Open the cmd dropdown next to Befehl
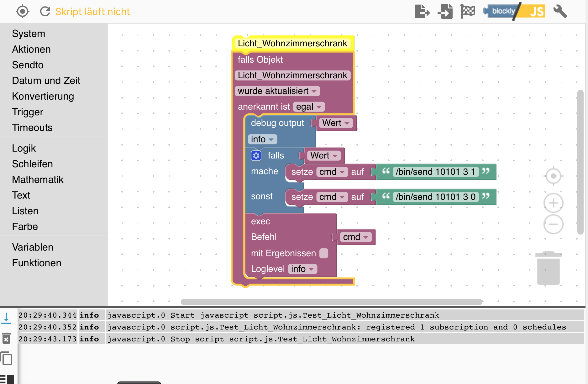Image resolution: width=588 pixels, height=384 pixels. (356, 237)
